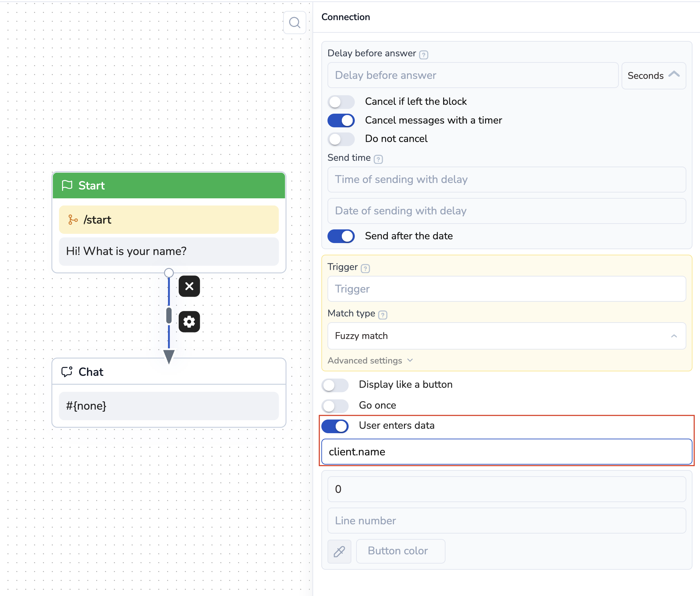The width and height of the screenshot is (700, 596).
Task: Select the /start command item
Action: tap(169, 220)
